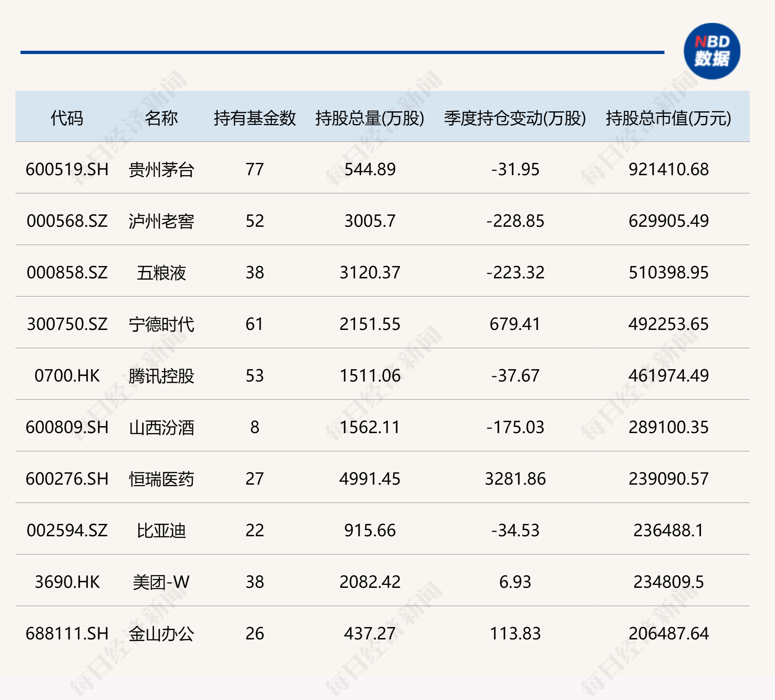This screenshot has width=775, height=700.
Task: Click quarterly change -175.03
Action: 515,427
